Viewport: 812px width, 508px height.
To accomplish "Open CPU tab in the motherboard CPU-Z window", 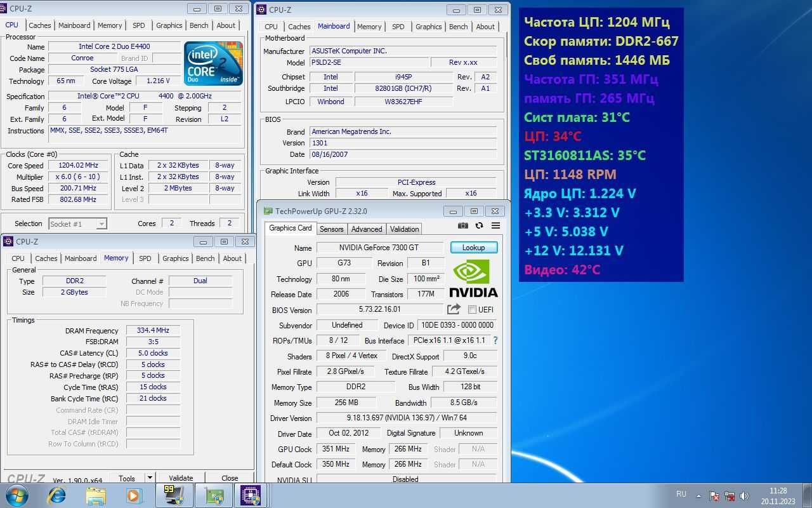I will (271, 27).
